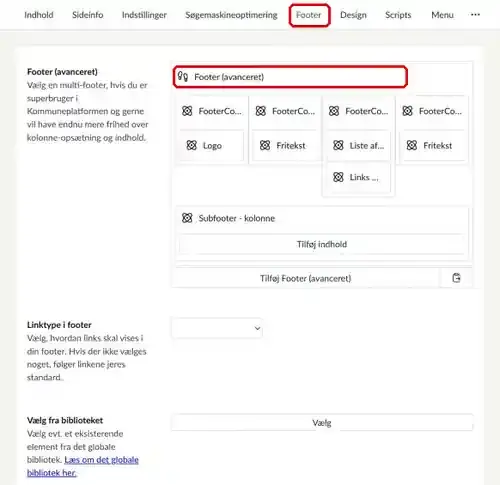
Task: Click Tilføj indhold button
Action: point(322,244)
